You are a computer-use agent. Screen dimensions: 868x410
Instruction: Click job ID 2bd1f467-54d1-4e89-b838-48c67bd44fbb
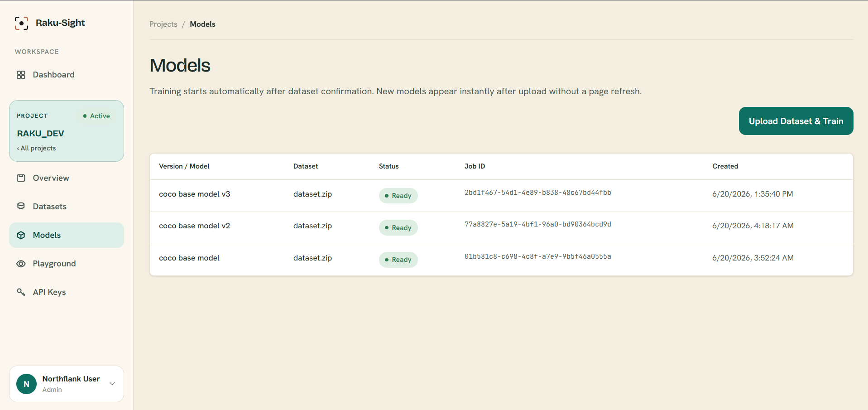(537, 193)
